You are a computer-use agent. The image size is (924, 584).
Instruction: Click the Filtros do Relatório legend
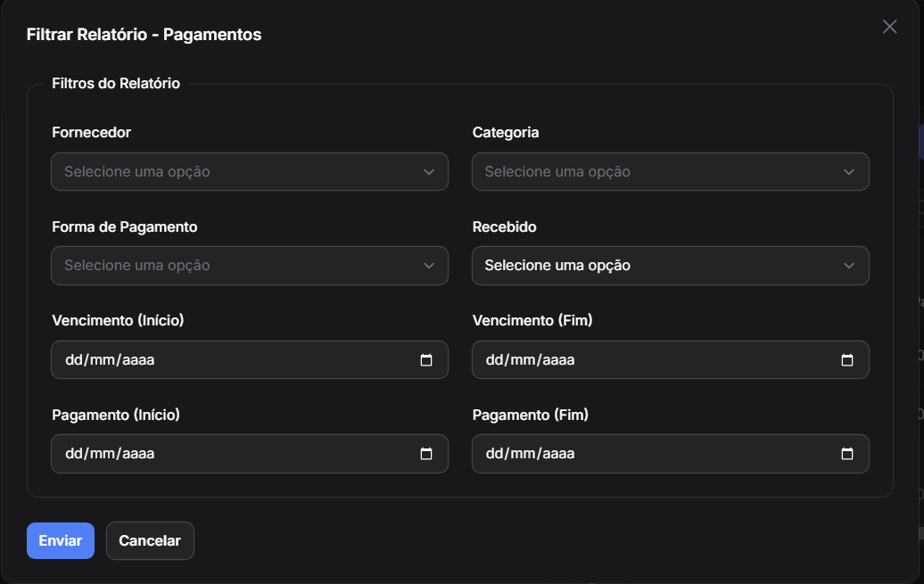(116, 83)
